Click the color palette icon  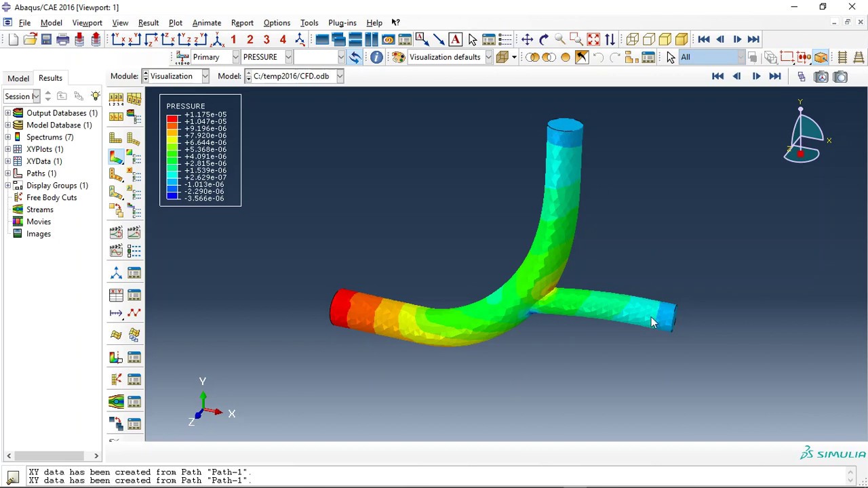(x=399, y=57)
